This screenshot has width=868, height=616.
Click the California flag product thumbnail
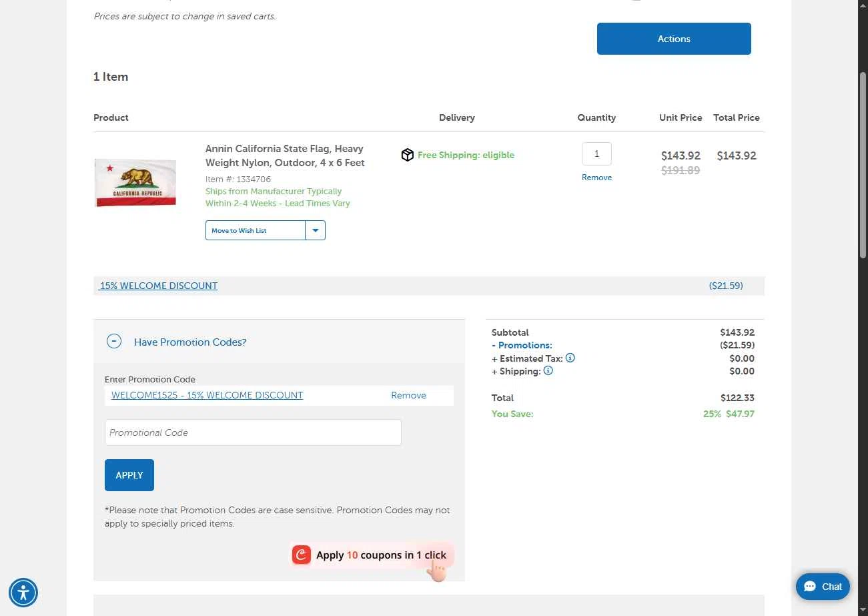click(135, 183)
